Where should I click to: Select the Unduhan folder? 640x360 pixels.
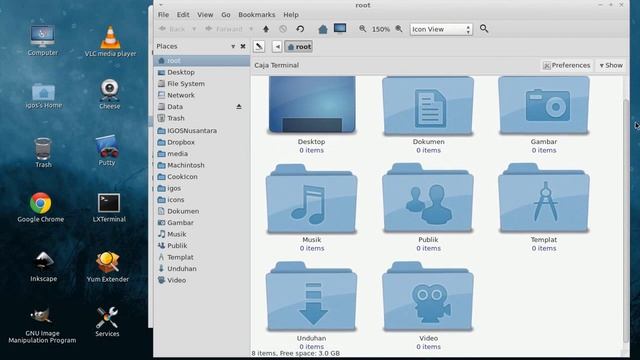(311, 297)
